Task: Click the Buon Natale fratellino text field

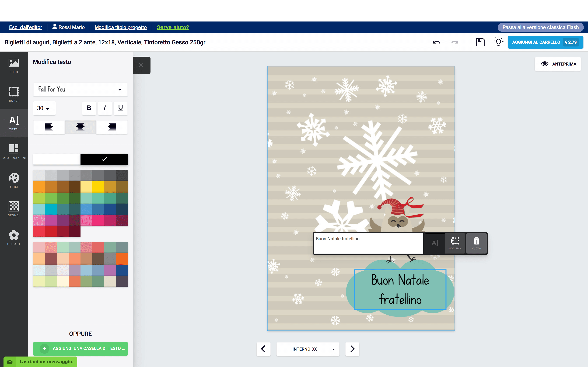Action: [368, 243]
